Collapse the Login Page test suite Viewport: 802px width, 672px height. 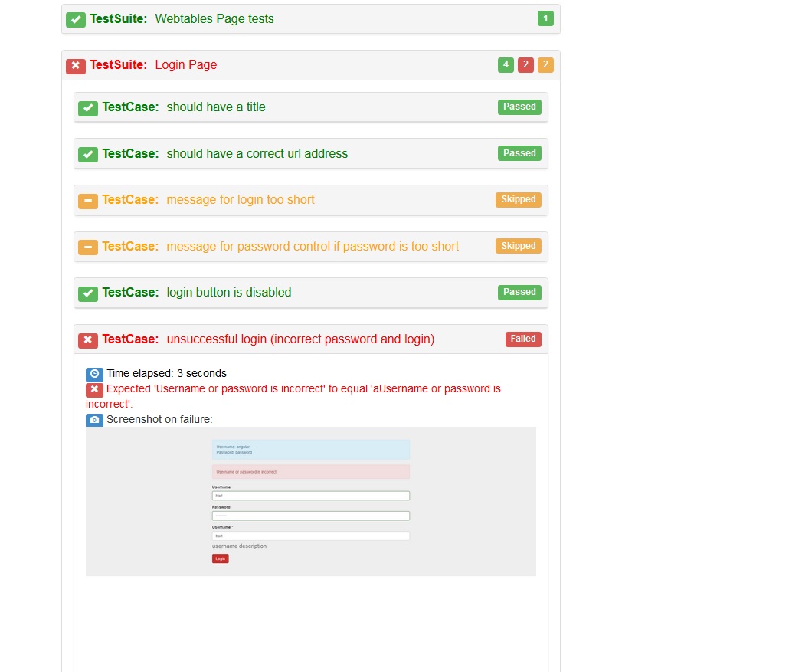point(185,65)
